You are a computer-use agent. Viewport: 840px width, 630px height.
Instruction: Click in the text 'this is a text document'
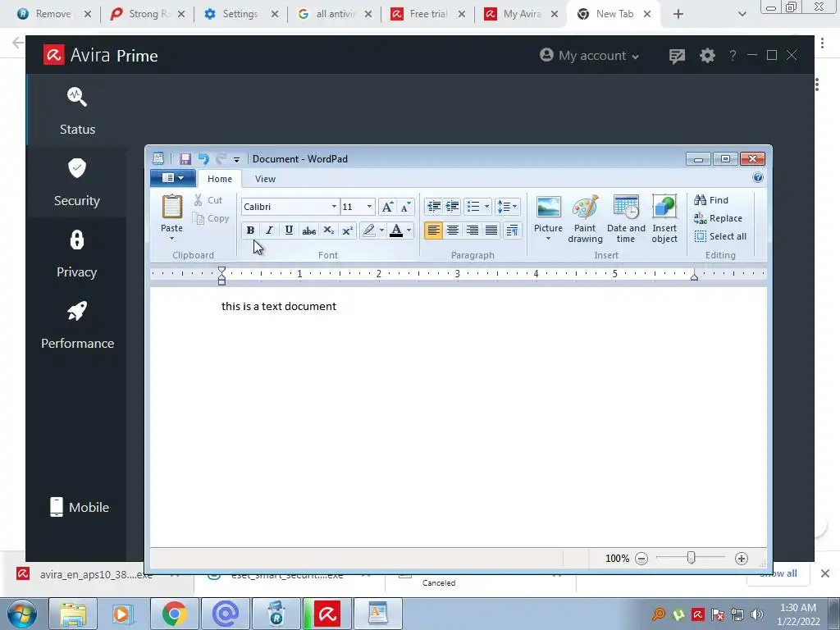pos(279,307)
